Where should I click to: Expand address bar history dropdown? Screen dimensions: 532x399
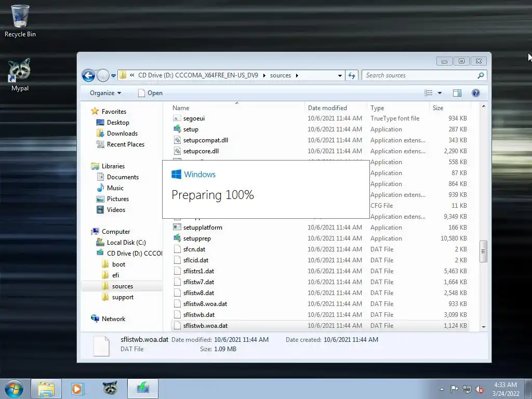point(340,75)
